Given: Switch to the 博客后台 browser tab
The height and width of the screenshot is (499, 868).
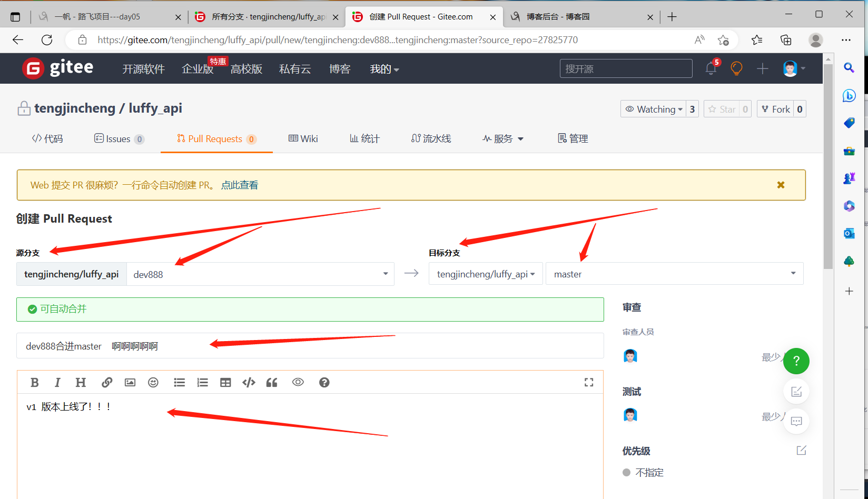Looking at the screenshot, I should [x=582, y=17].
